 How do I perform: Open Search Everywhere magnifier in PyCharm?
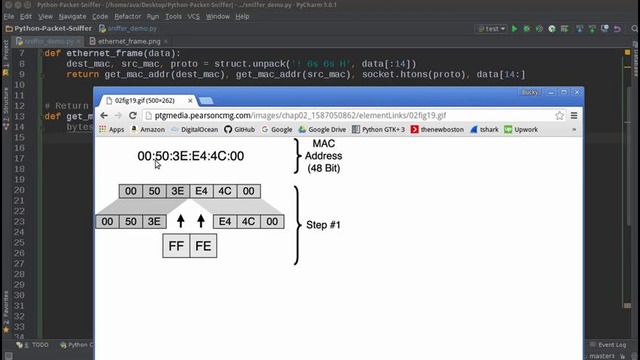pyautogui.click(x=635, y=29)
